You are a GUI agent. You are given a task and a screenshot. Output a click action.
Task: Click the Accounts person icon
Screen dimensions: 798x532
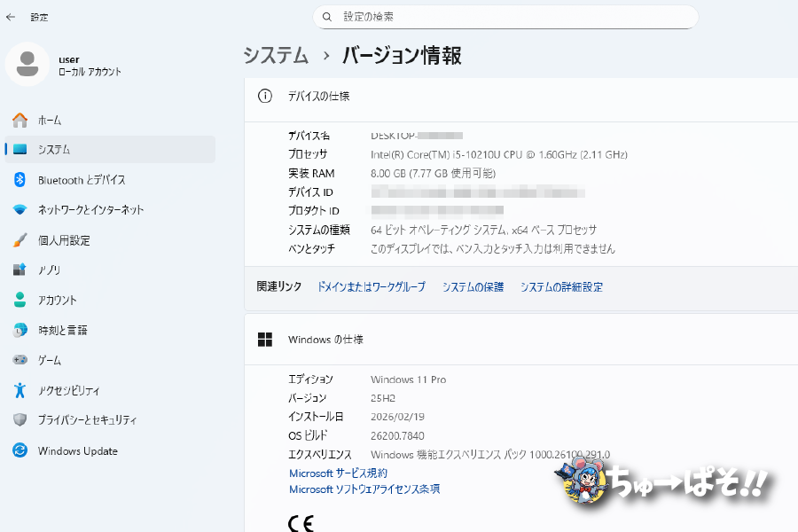20,300
